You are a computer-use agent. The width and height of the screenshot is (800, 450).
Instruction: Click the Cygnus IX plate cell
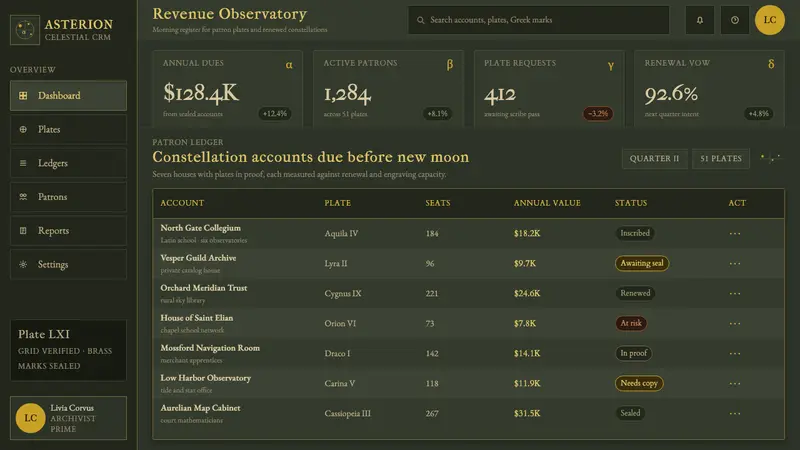coord(343,294)
